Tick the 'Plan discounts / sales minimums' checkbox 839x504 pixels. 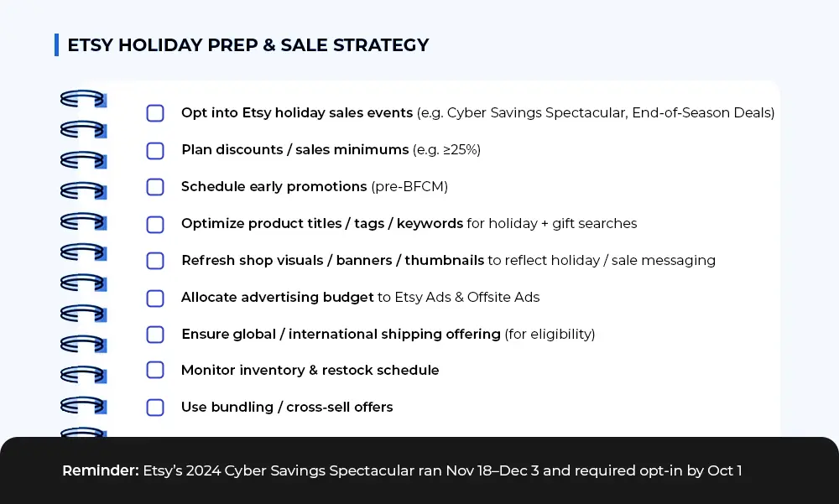[x=155, y=150]
